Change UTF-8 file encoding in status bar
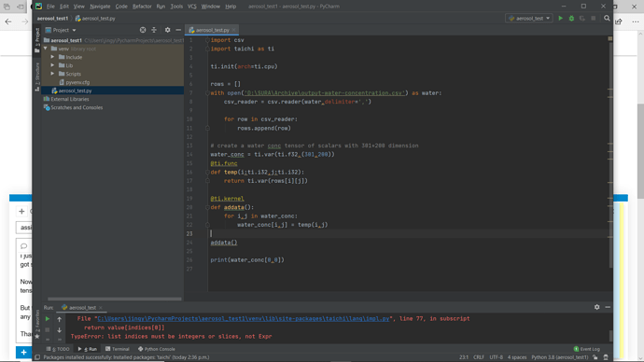The image size is (644, 362). [497, 357]
